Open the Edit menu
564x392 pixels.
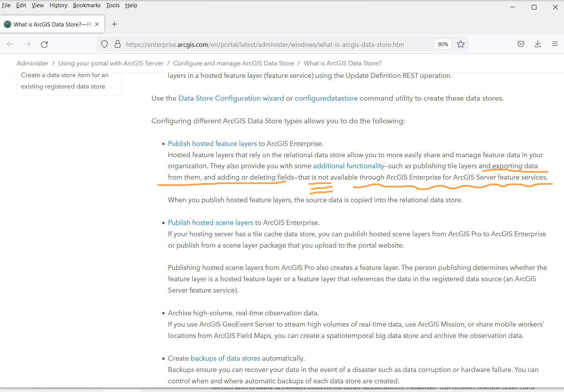[21, 5]
